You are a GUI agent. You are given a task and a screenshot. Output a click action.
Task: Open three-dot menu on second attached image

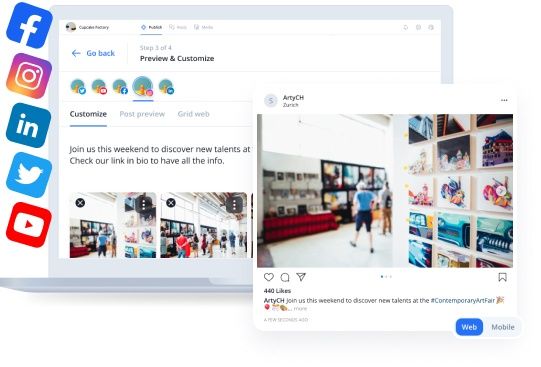pyautogui.click(x=234, y=205)
